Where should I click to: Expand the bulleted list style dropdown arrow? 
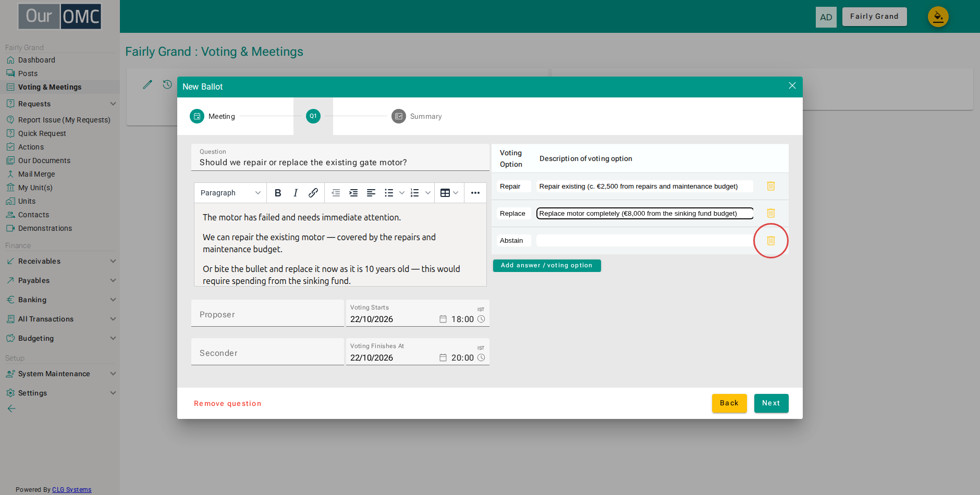coord(402,193)
